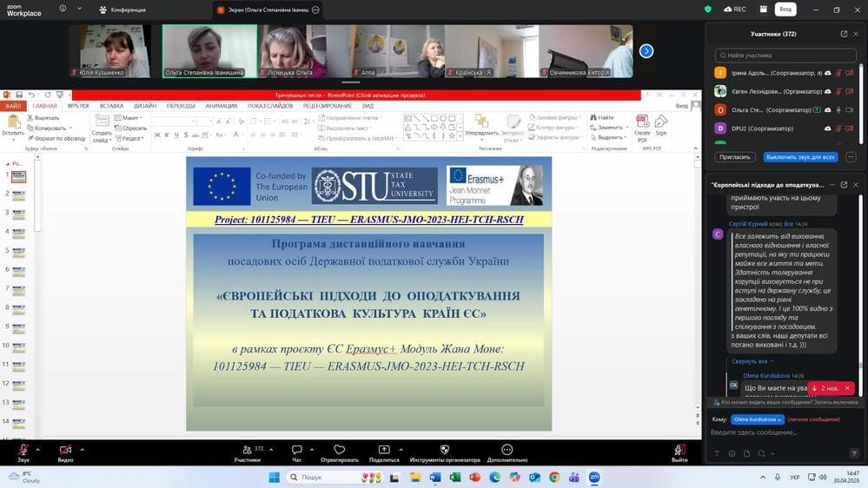Click Сергій Курий sender name link
Screen dimensions: 868x488
pyautogui.click(x=748, y=224)
